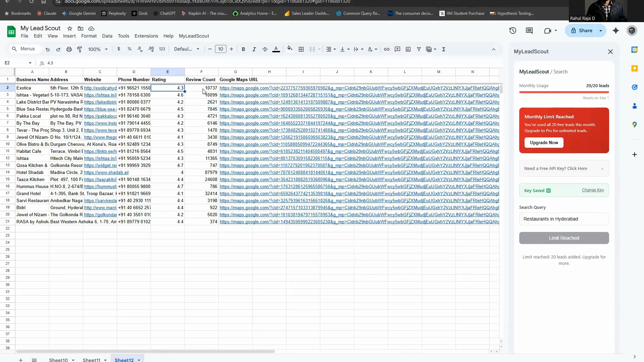Click the redo icon in toolbar
The image size is (644, 362).
[58, 49]
